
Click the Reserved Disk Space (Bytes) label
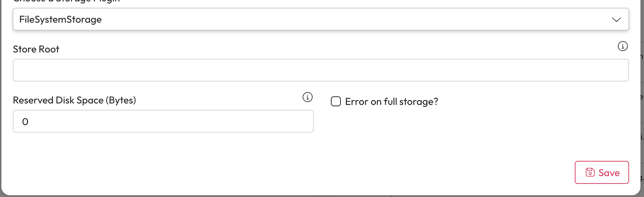pyautogui.click(x=74, y=100)
